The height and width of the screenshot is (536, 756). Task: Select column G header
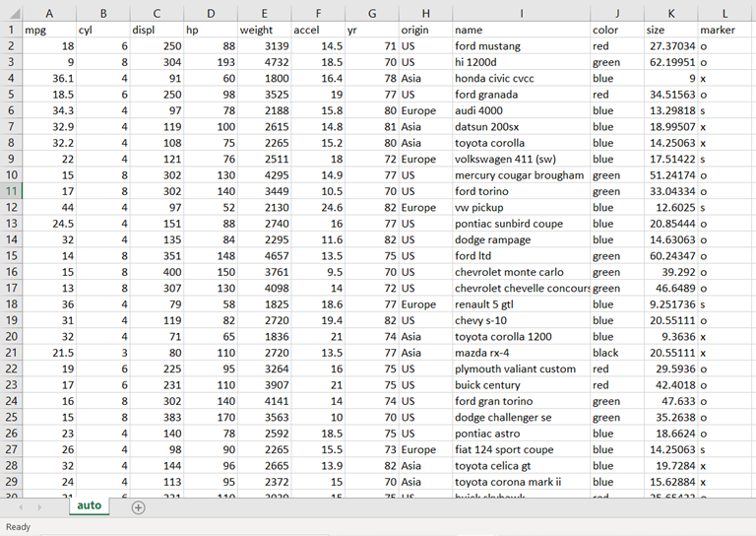tap(372, 14)
